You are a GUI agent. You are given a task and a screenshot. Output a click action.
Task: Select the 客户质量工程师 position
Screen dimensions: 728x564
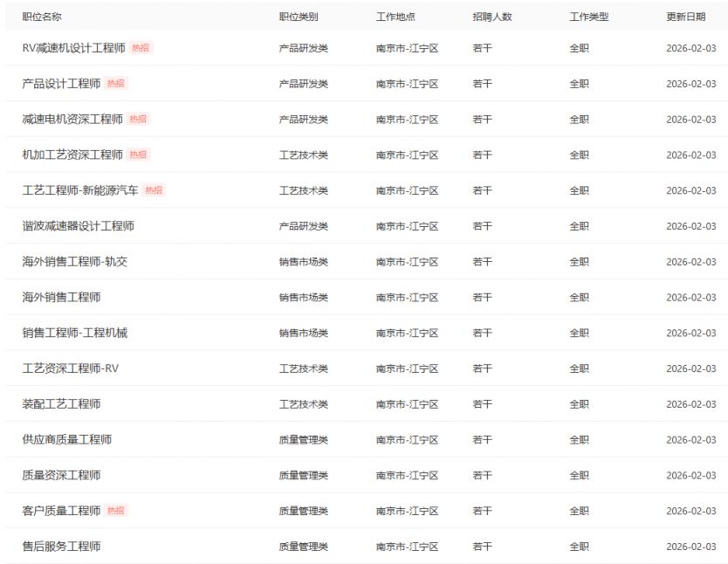(x=61, y=511)
